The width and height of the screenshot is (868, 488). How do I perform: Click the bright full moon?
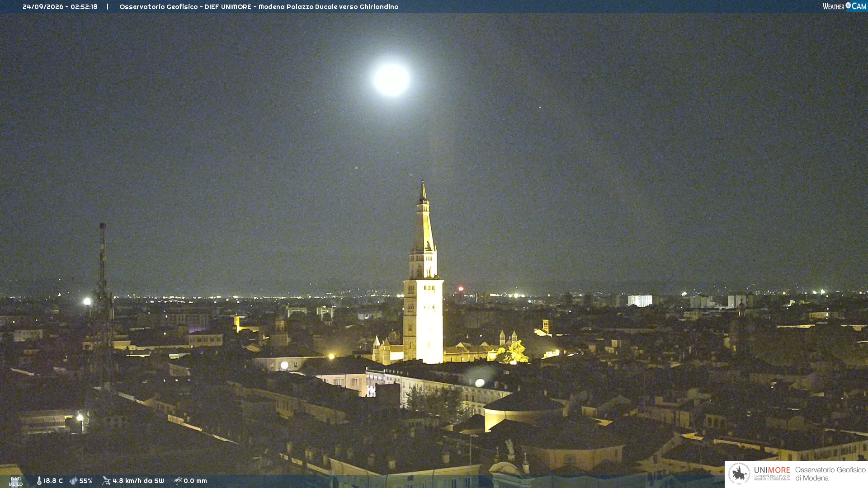(x=392, y=79)
